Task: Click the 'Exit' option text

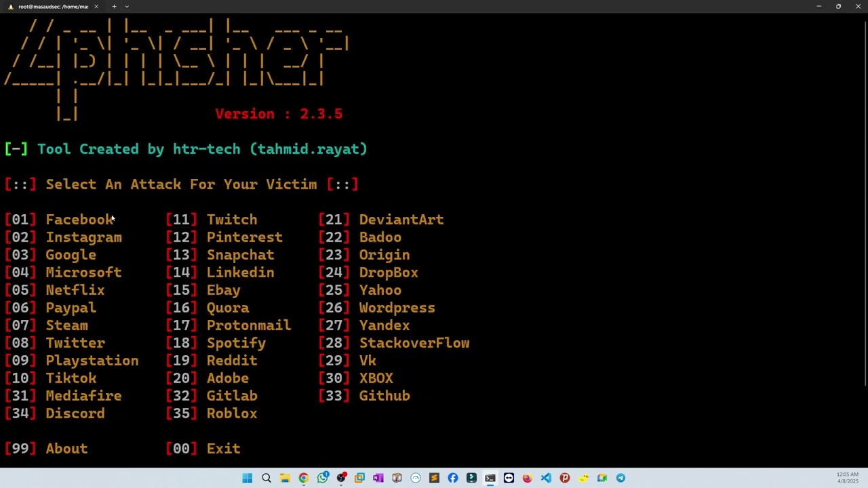Action: click(x=224, y=449)
